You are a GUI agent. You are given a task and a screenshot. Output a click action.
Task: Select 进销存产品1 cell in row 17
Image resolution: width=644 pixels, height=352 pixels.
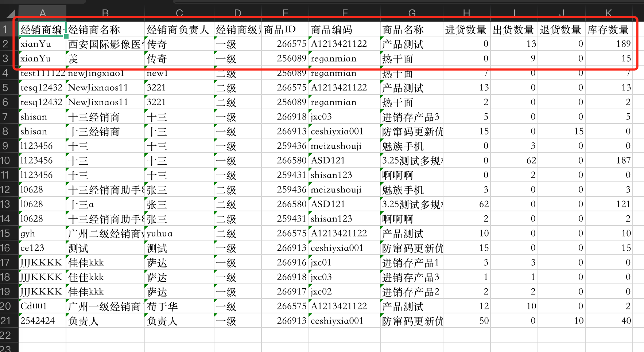(x=412, y=262)
